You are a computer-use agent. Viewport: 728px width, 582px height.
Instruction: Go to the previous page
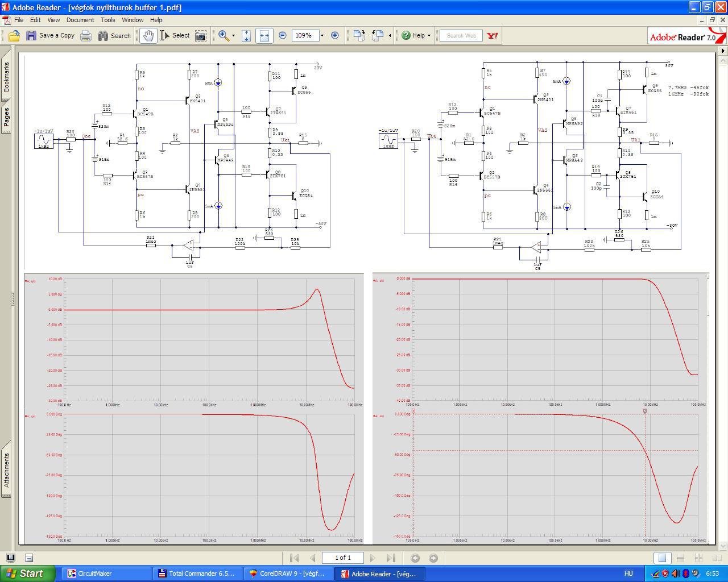(x=312, y=558)
